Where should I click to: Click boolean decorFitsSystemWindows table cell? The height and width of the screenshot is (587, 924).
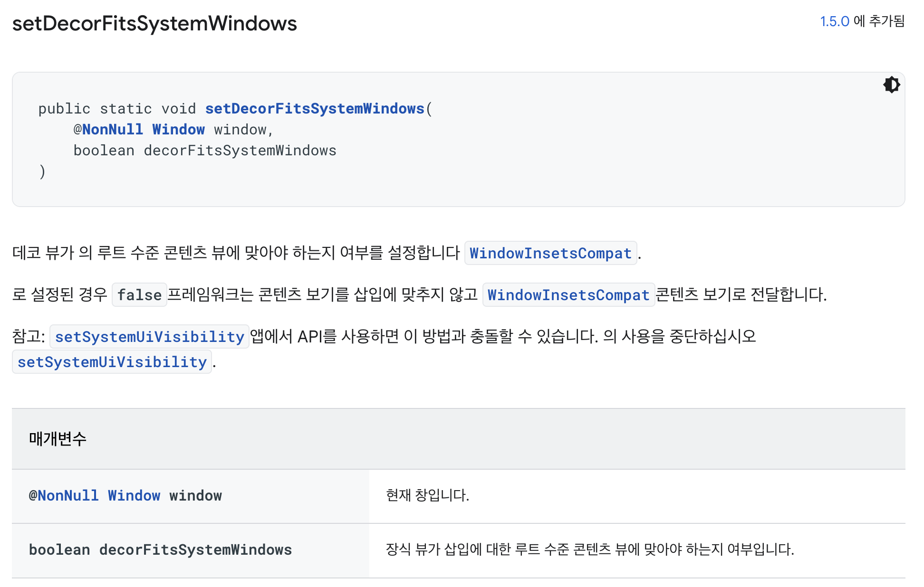(160, 550)
